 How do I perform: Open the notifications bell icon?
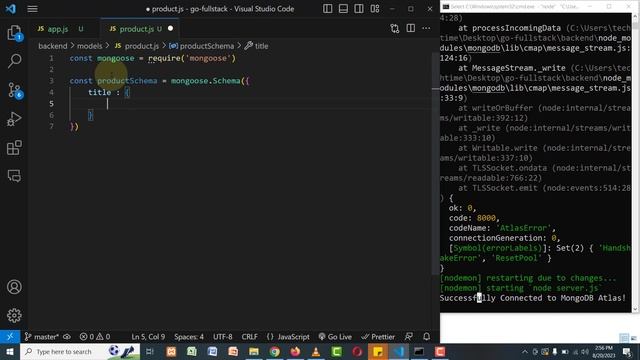click(x=427, y=337)
